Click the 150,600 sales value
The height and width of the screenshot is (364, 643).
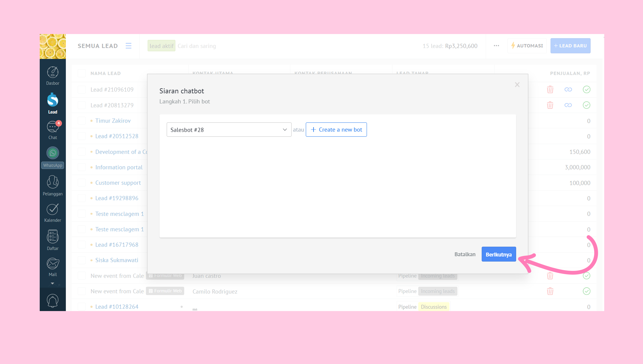pos(580,152)
